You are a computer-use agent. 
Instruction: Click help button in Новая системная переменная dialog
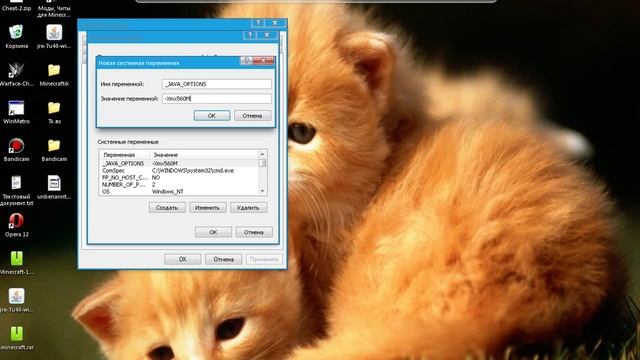coord(246,61)
